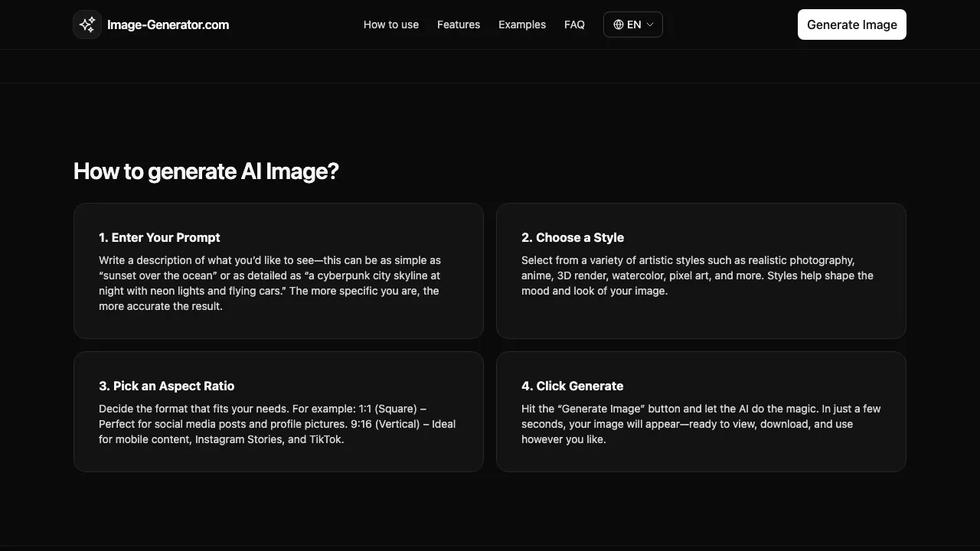Viewport: 980px width, 551px height.
Task: Click the '1. Enter Your Prompt' card
Action: pos(279,270)
